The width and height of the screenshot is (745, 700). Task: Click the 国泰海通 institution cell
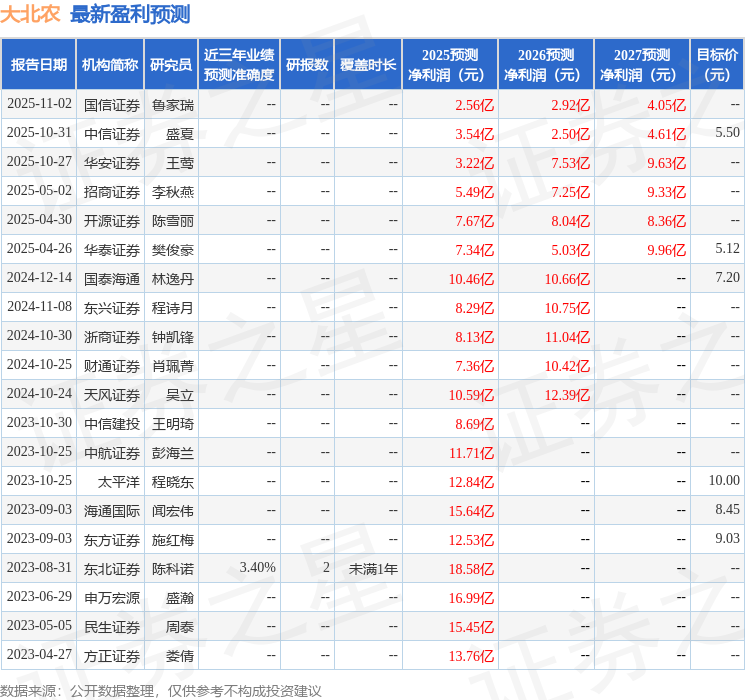coord(112,279)
